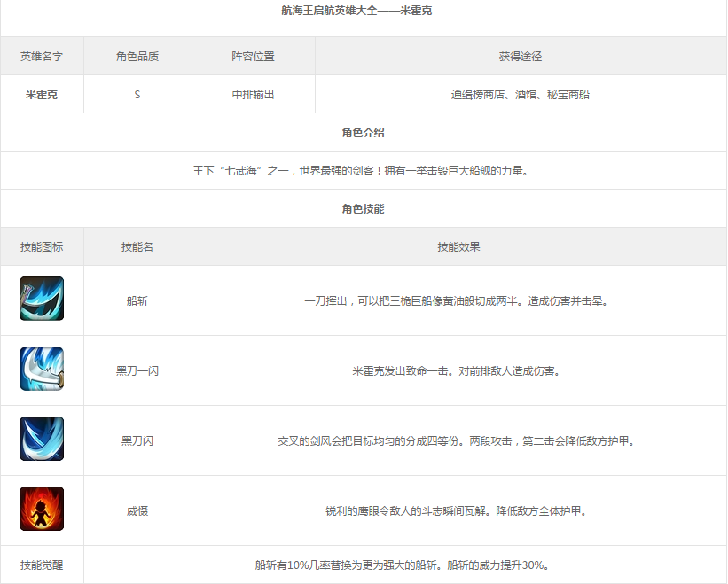728x584 pixels.
Task: Click the 技能名 column header
Action: [x=137, y=246]
